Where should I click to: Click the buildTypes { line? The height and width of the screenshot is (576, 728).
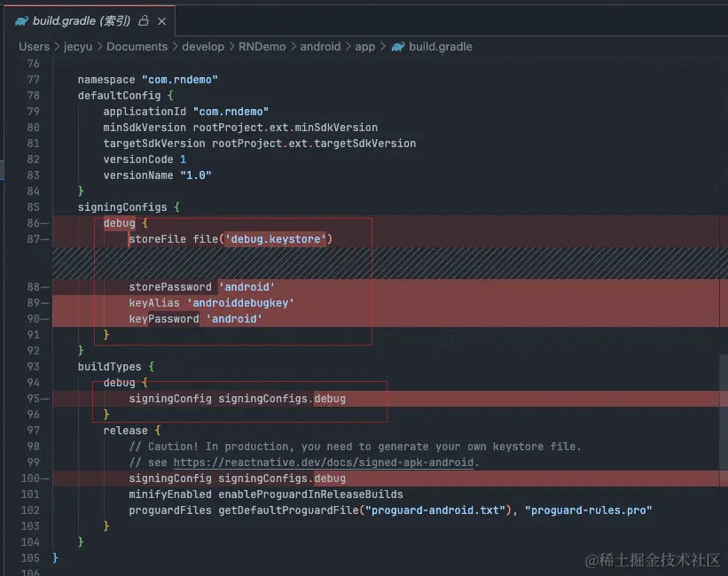click(115, 367)
